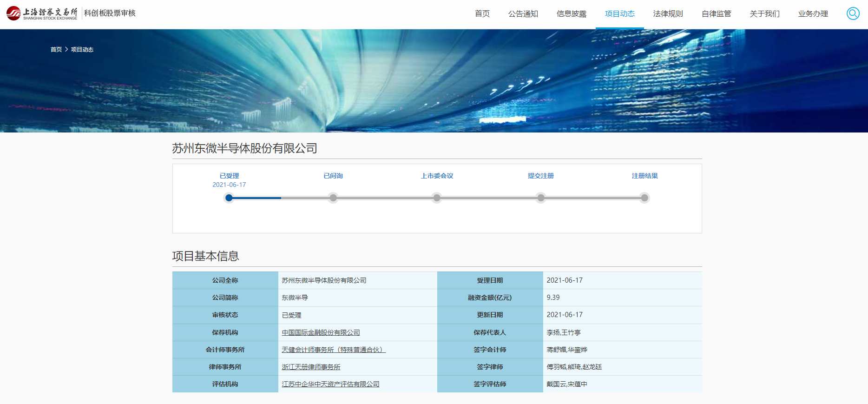Click the 公司全称 value cell
The image size is (868, 404).
pyautogui.click(x=357, y=280)
